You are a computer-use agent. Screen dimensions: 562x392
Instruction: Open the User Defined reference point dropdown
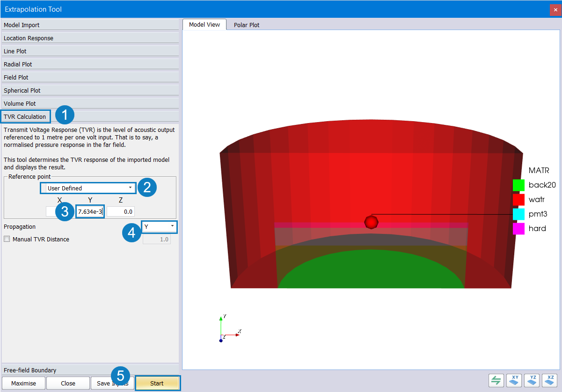88,188
